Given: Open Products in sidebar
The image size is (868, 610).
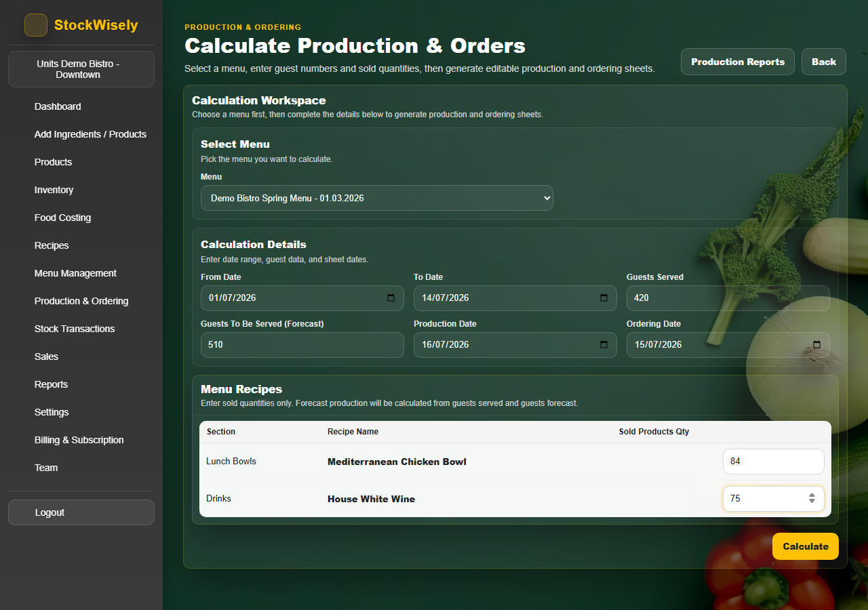Looking at the screenshot, I should pyautogui.click(x=53, y=162).
